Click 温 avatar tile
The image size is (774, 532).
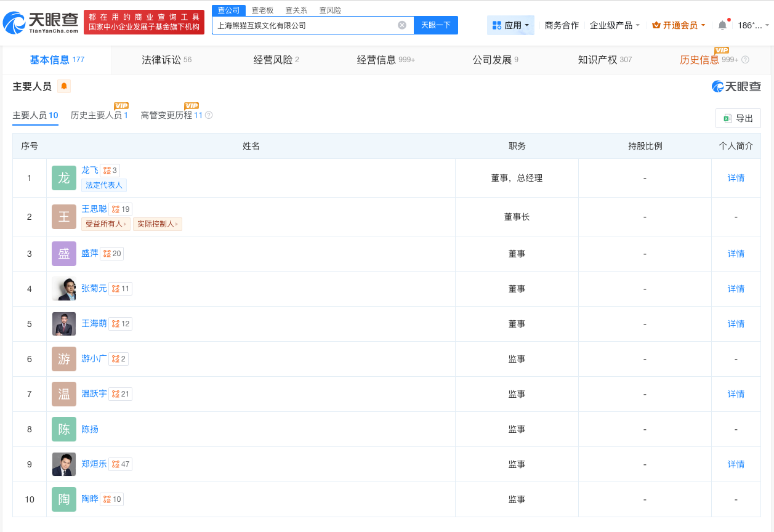click(64, 394)
